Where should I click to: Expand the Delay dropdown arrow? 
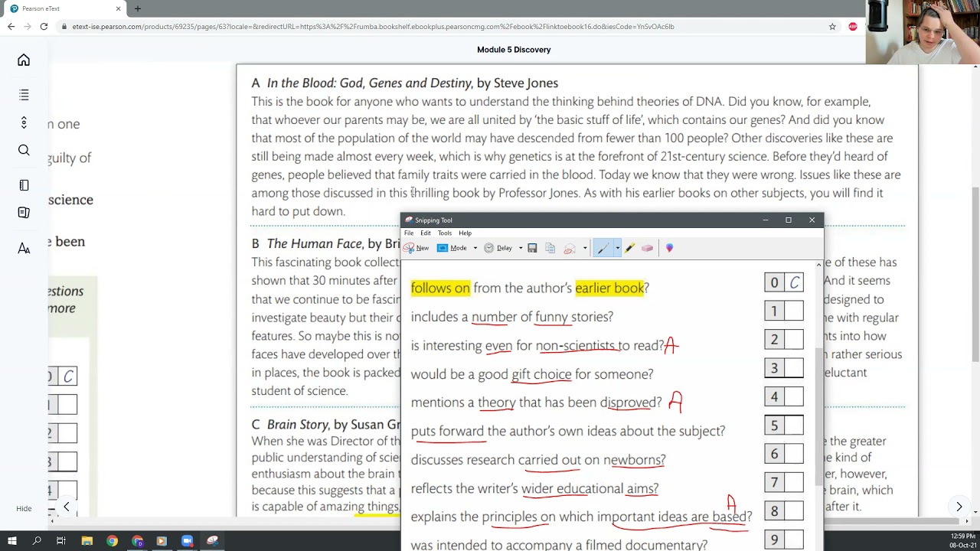point(520,248)
